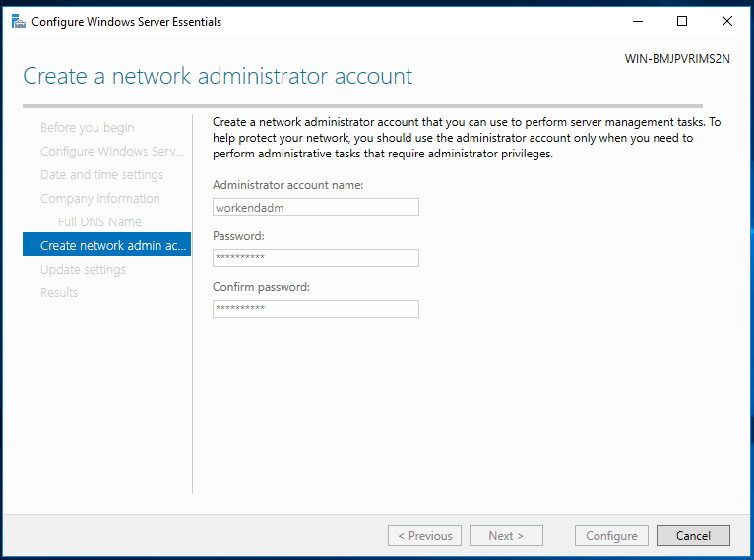Maximize the wizard window

[682, 21]
